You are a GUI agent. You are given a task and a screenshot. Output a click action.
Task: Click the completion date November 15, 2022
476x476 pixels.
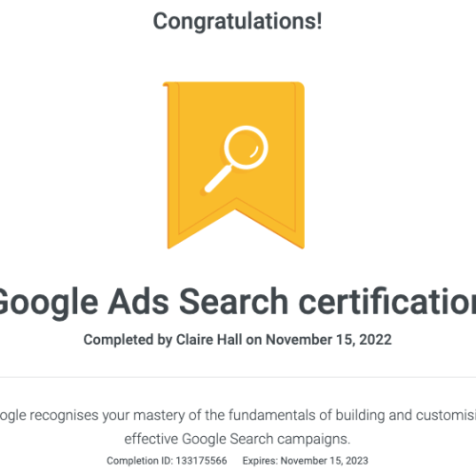(x=328, y=340)
